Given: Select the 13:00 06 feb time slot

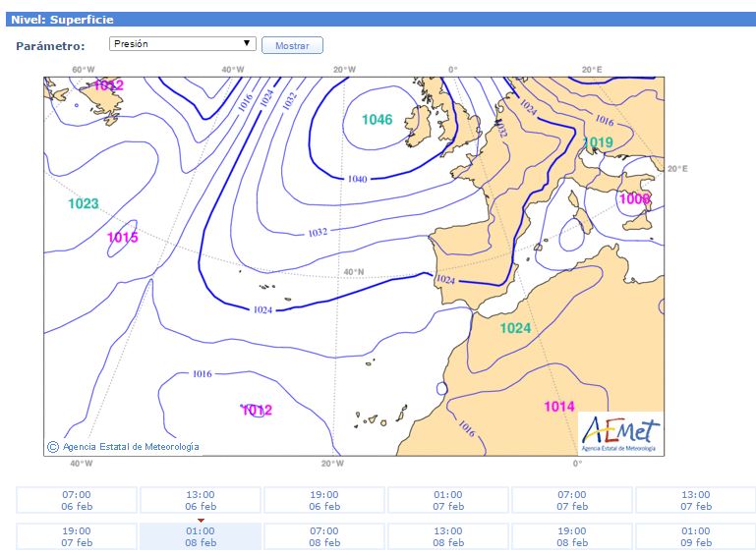Looking at the screenshot, I should click(x=201, y=500).
